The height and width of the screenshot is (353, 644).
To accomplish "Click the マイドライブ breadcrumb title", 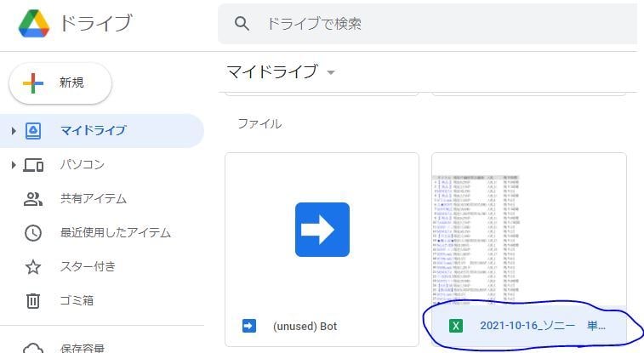I will (272, 71).
